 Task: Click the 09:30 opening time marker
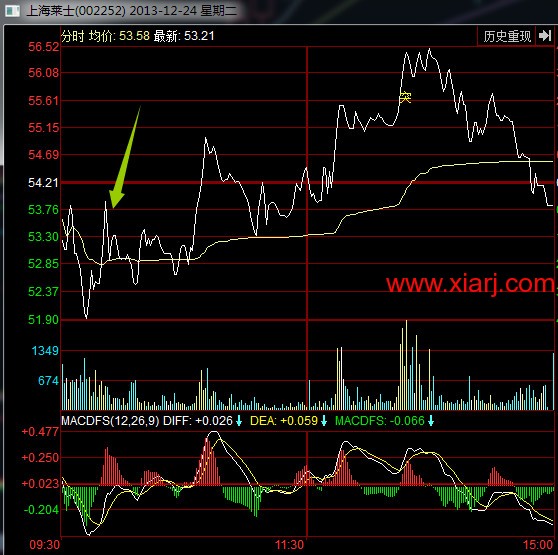[44, 545]
